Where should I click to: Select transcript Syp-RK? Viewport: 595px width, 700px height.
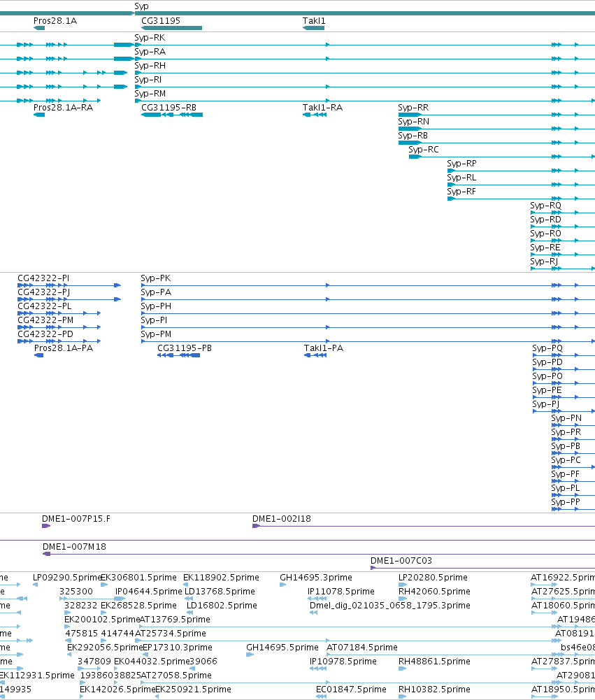150,38
